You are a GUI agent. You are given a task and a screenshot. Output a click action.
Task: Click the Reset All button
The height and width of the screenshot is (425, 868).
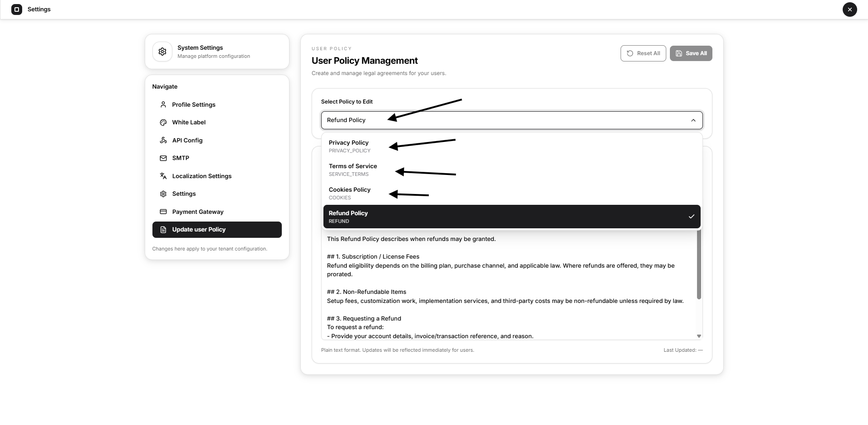pyautogui.click(x=643, y=53)
